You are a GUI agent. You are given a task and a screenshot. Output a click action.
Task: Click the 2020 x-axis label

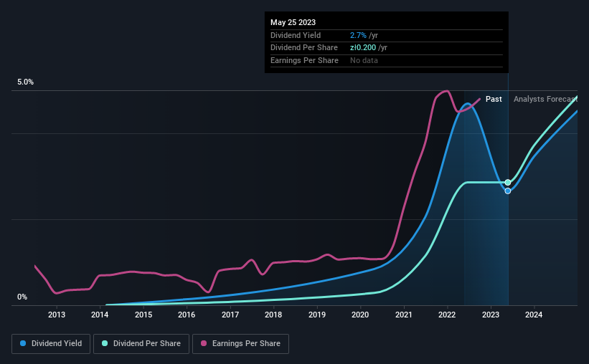pyautogui.click(x=360, y=315)
